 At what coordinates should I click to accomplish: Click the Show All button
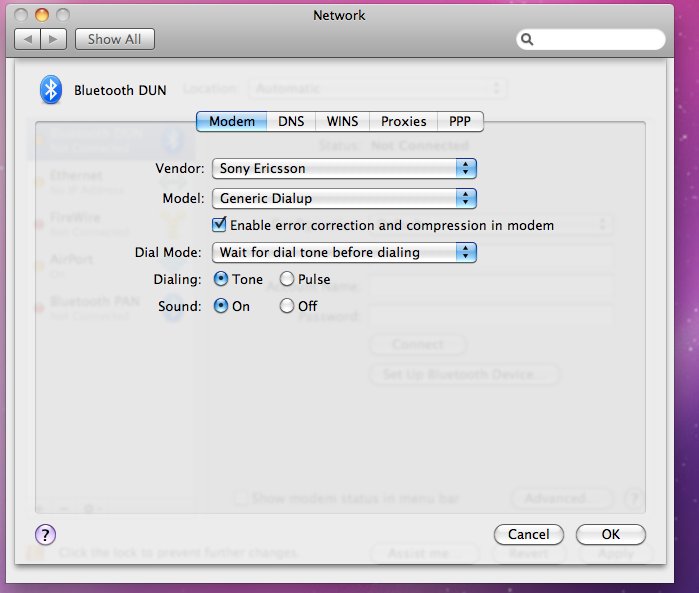[115, 39]
